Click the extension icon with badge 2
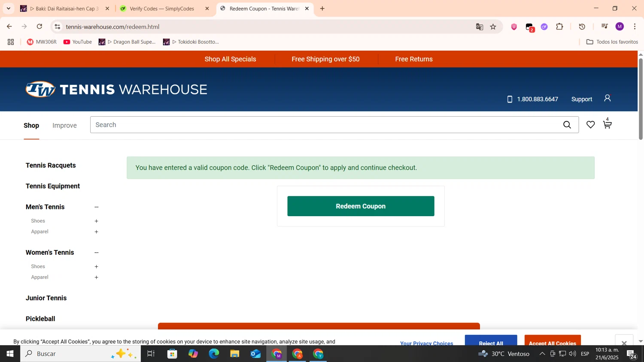 [530, 27]
